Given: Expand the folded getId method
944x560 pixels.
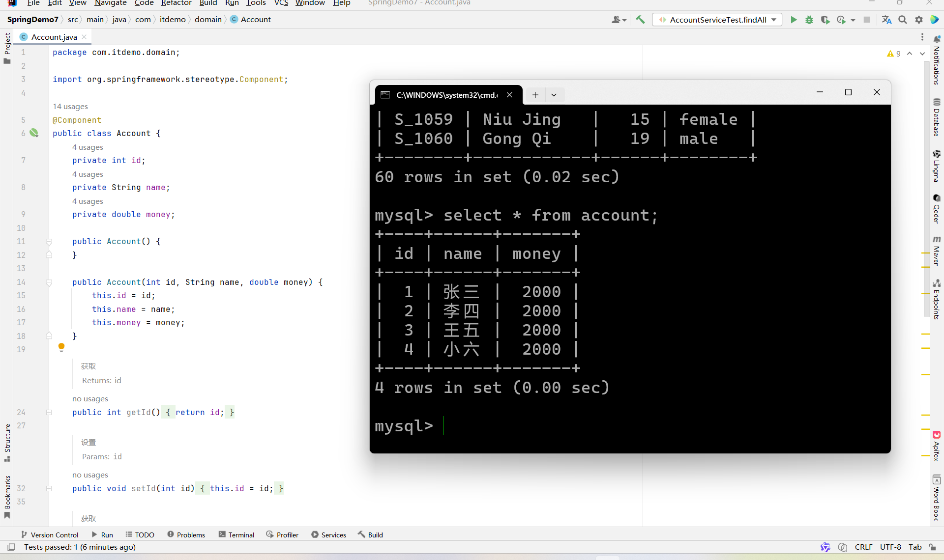Looking at the screenshot, I should coord(49,413).
